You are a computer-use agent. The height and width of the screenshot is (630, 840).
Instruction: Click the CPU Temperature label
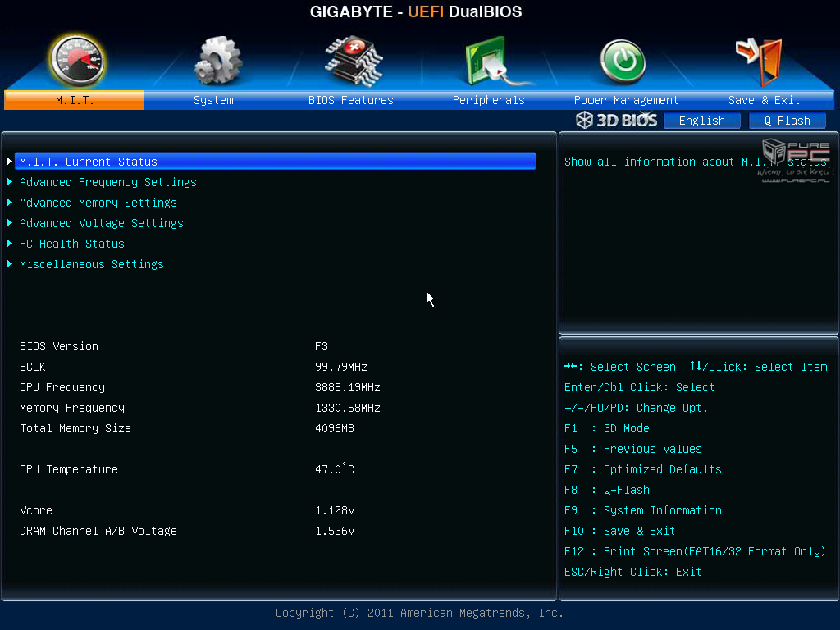tap(69, 469)
